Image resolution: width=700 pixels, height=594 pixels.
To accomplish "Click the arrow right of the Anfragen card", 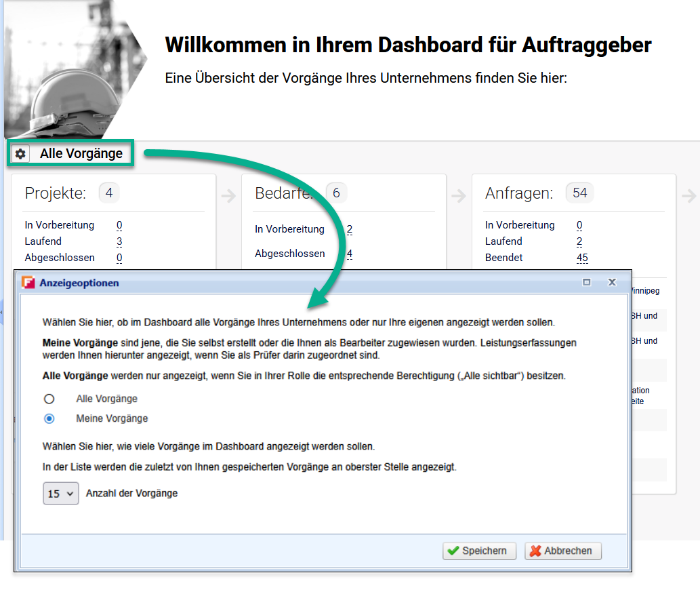I will (688, 196).
